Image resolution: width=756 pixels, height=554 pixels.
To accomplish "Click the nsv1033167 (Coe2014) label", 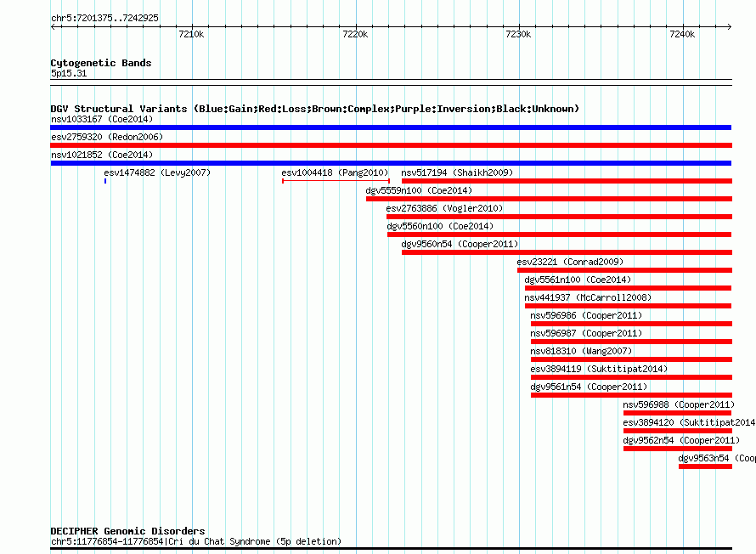I will 102,119.
